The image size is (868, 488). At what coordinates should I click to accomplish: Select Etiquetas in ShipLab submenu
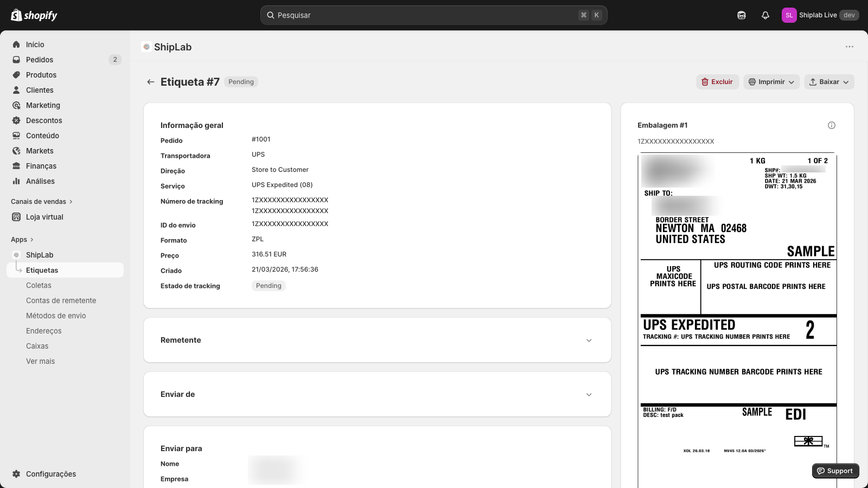[x=65, y=270]
